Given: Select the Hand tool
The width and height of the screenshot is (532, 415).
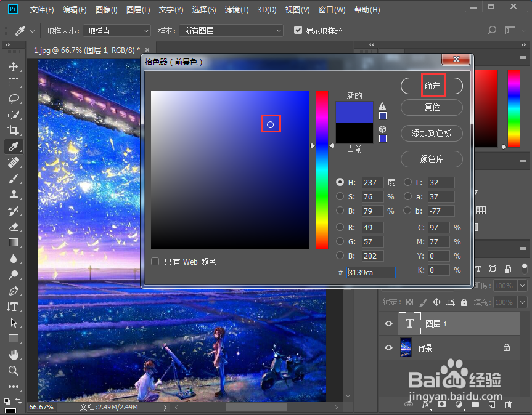Looking at the screenshot, I should coord(13,355).
